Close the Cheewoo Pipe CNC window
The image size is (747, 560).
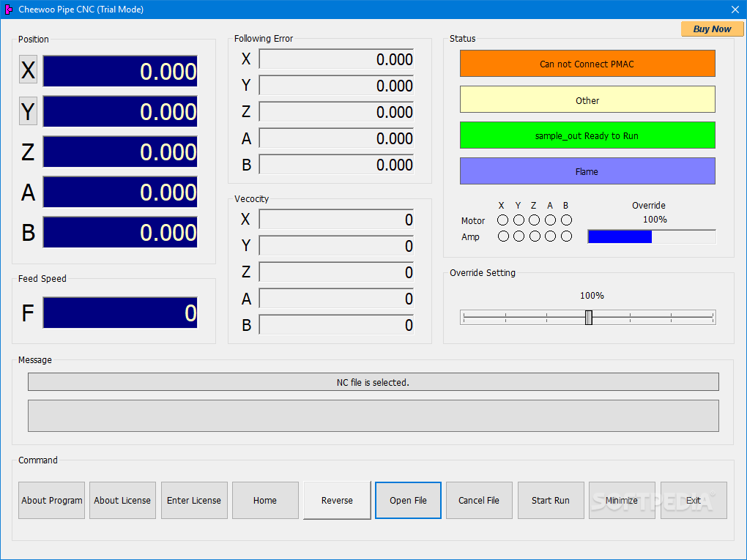pos(735,9)
